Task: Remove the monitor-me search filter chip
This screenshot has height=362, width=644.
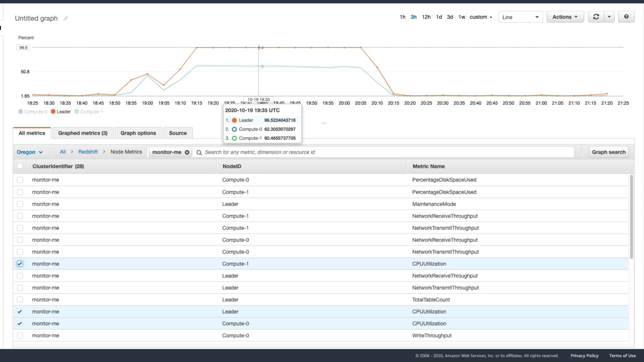Action: 187,152
